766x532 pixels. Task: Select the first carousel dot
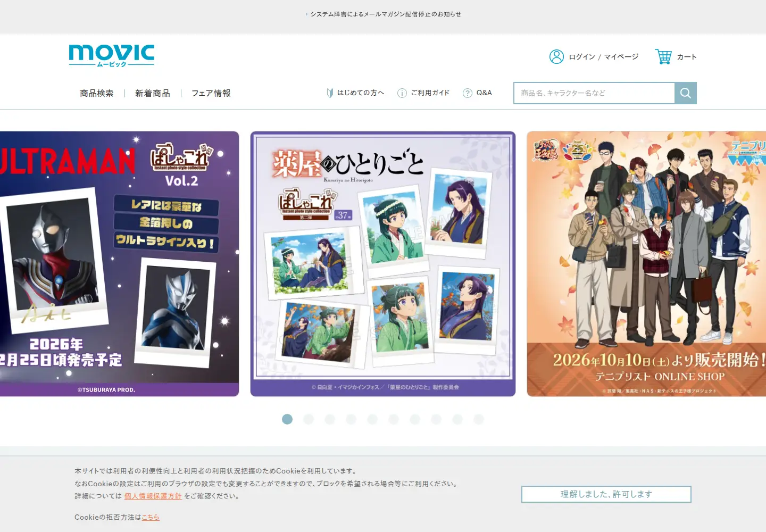click(x=287, y=419)
